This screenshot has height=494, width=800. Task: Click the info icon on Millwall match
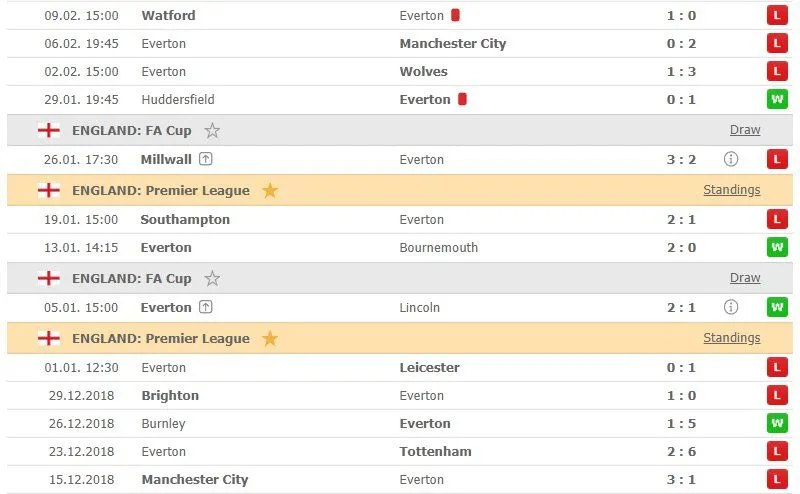pyautogui.click(x=731, y=159)
